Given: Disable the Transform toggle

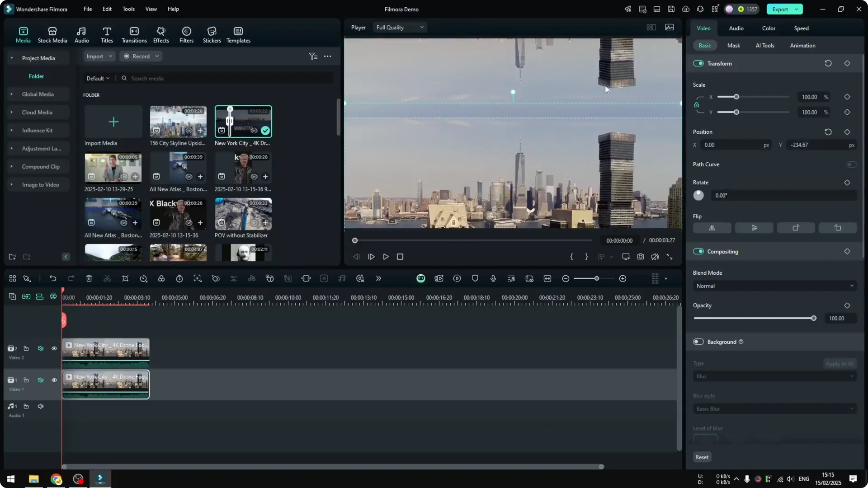Looking at the screenshot, I should [699, 63].
